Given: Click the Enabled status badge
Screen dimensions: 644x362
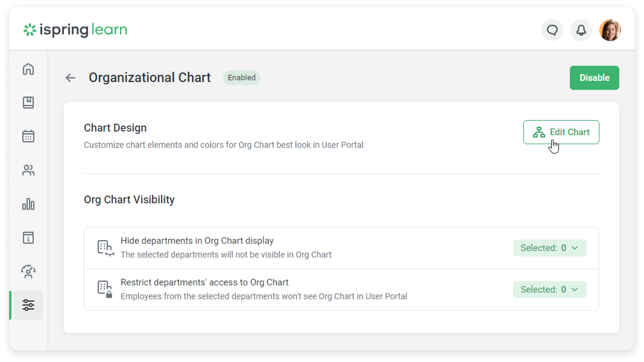Looking at the screenshot, I should tap(241, 78).
